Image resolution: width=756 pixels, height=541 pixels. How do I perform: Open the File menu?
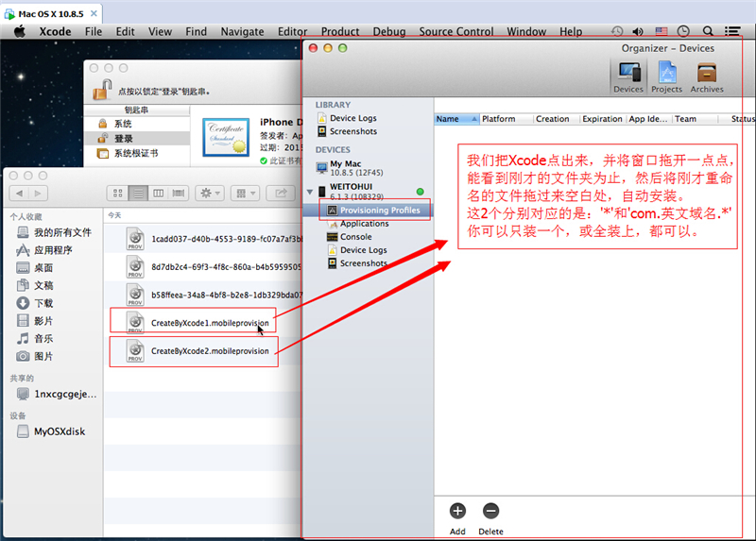point(93,32)
